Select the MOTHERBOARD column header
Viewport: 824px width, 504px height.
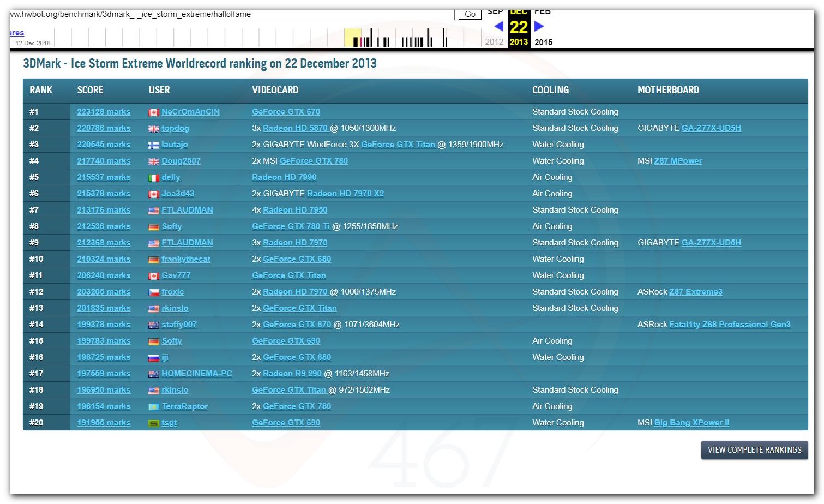[x=668, y=90]
